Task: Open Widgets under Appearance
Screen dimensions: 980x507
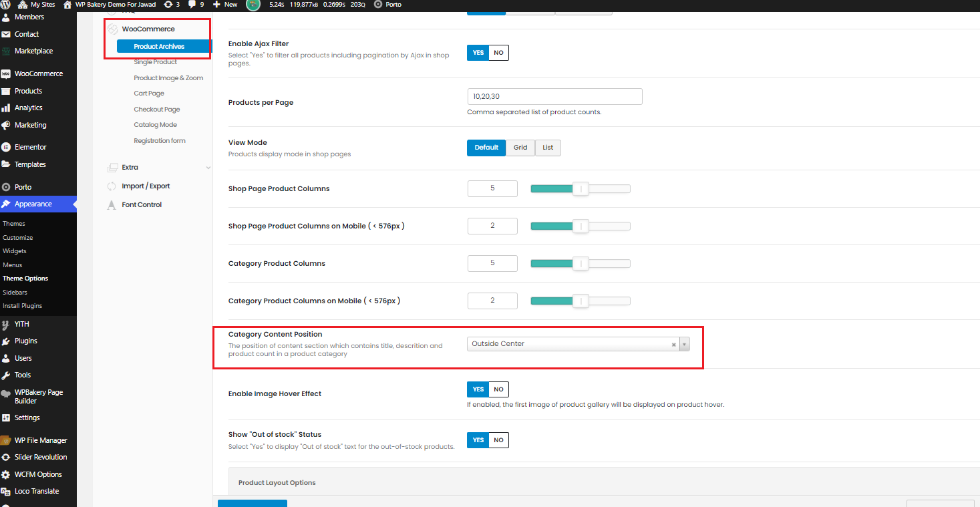Action: [15, 251]
